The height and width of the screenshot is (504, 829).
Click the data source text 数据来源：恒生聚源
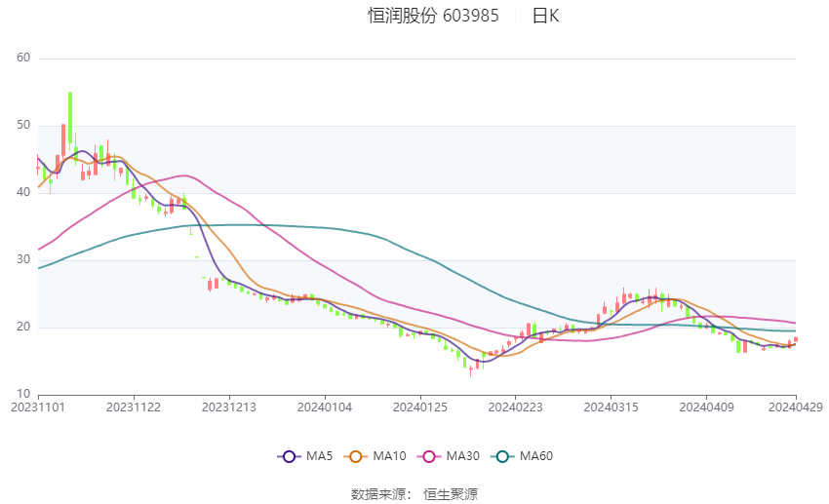(x=414, y=494)
